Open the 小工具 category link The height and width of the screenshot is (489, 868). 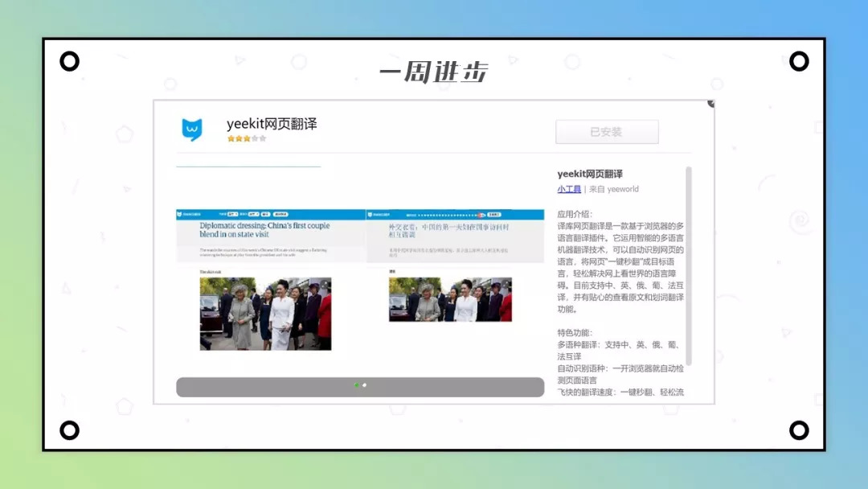tap(569, 189)
